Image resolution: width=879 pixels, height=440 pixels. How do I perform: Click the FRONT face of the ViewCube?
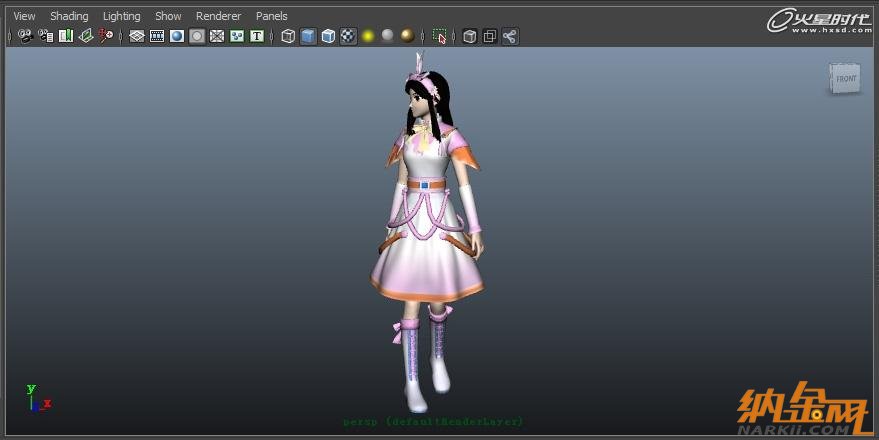pyautogui.click(x=845, y=78)
